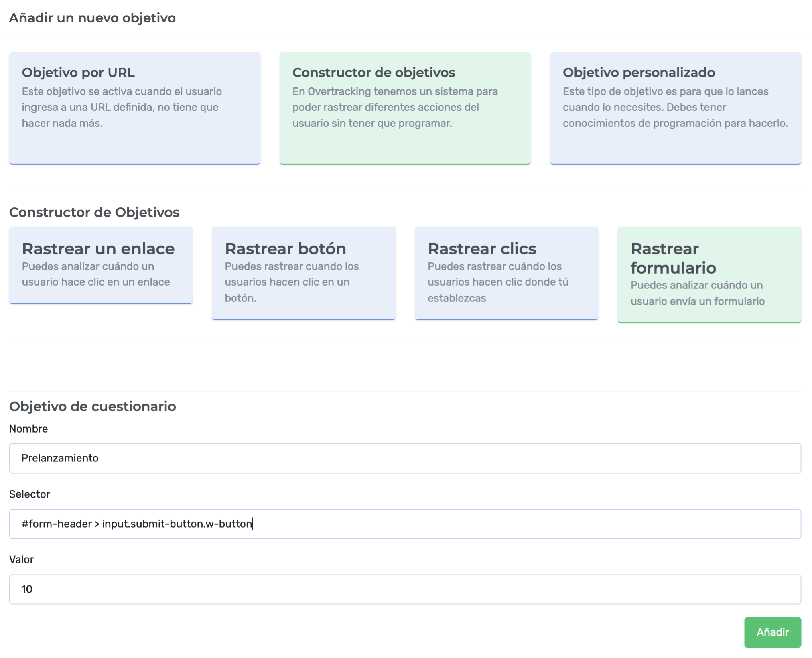Focus the Nombre input field
Screen dimensions: 812x658
pos(405,458)
